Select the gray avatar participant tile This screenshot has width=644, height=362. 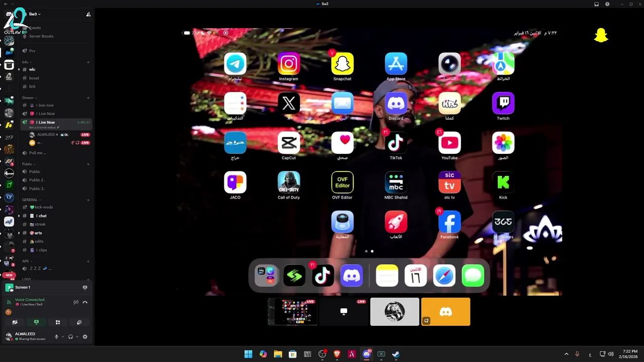[x=394, y=312]
